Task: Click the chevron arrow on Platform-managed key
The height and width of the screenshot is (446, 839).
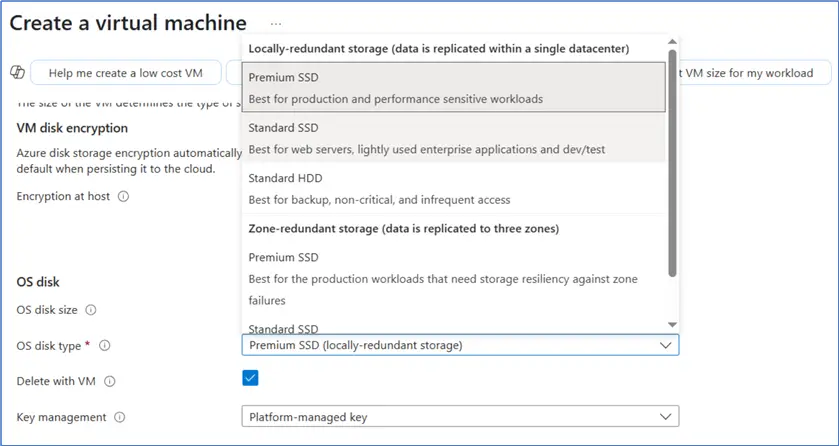Action: [665, 417]
